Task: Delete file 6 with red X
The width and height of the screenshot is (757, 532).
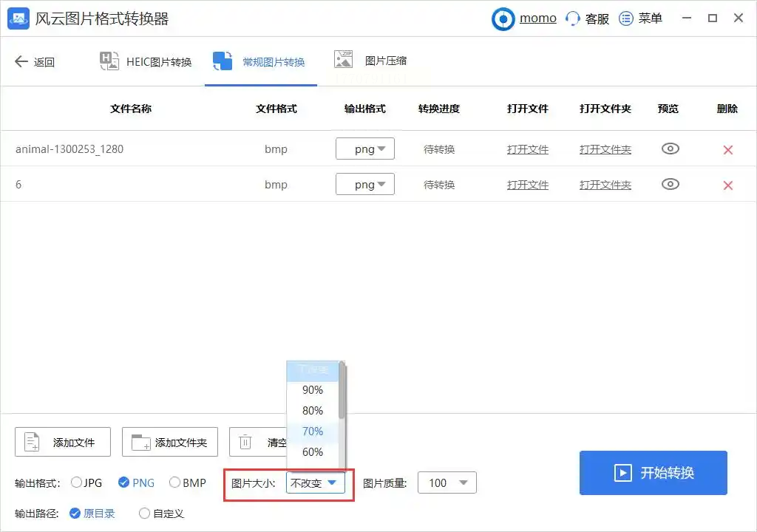Action: pyautogui.click(x=728, y=185)
